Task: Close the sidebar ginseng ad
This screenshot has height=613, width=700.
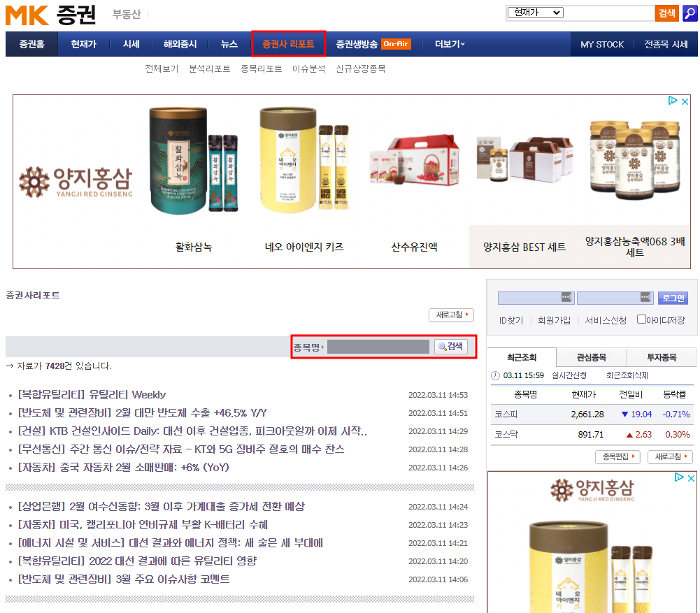Action: click(x=691, y=478)
